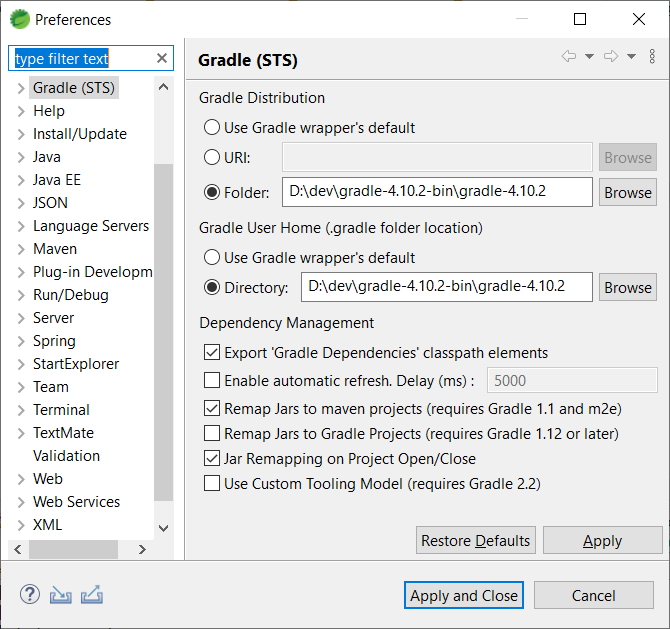Expand the Gradle (STS) tree node

[21, 88]
